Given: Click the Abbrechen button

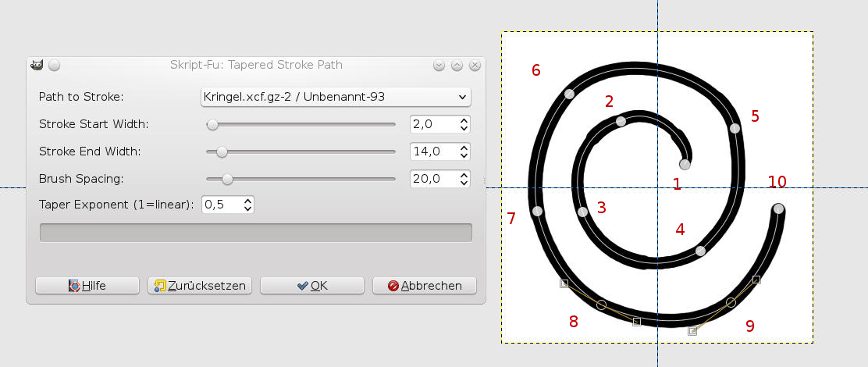Looking at the screenshot, I should point(425,286).
